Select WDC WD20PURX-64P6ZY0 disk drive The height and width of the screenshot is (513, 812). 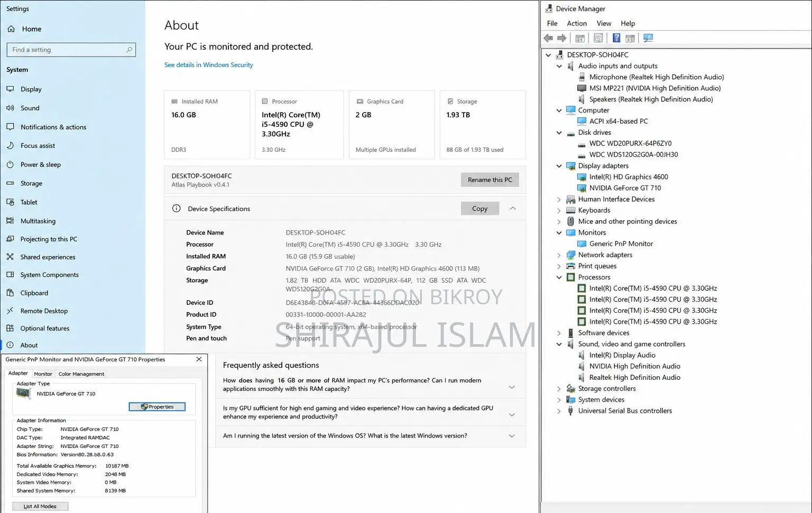[x=630, y=144]
